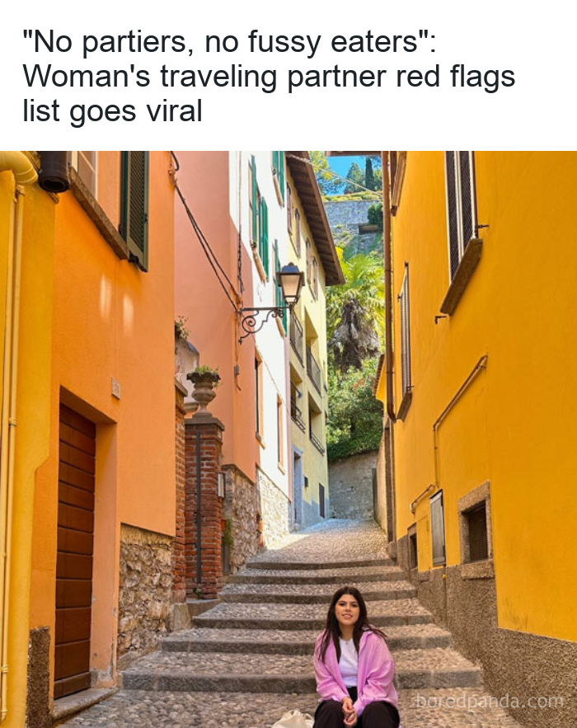
Task: Click the palm tree between buildings
Action: 354,311
